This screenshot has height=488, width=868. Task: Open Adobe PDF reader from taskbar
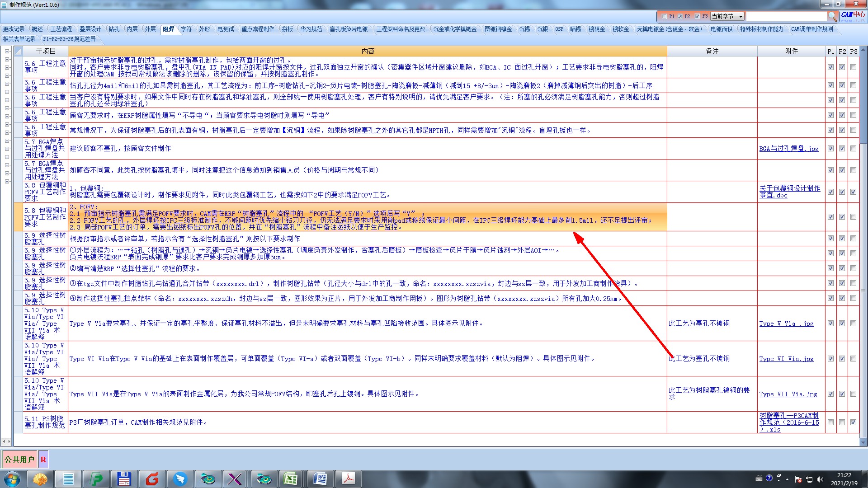[x=349, y=479]
